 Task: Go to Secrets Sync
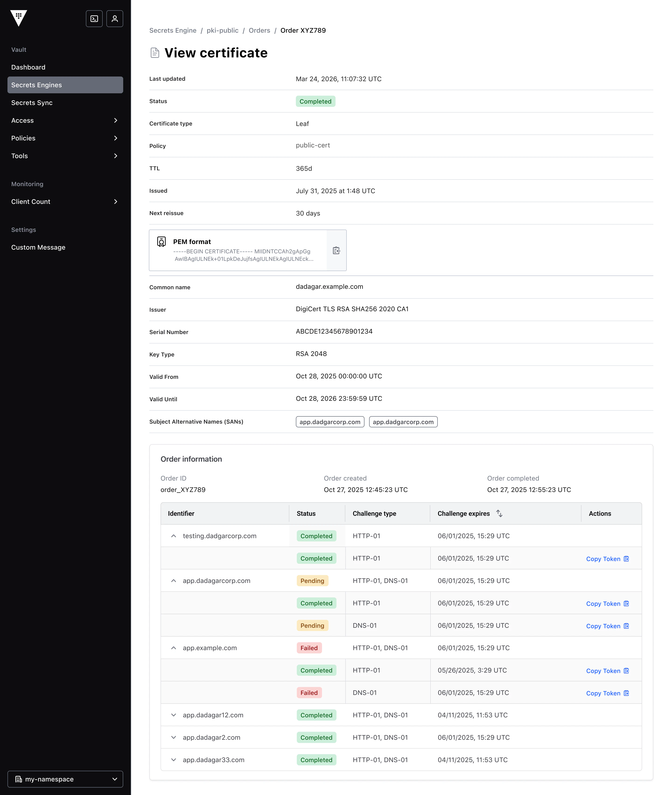tap(65, 102)
